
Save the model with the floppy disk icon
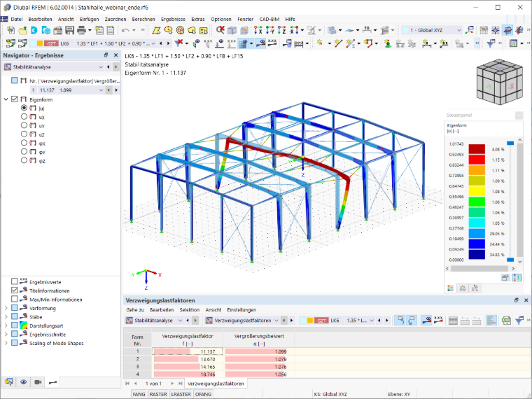(x=69, y=30)
